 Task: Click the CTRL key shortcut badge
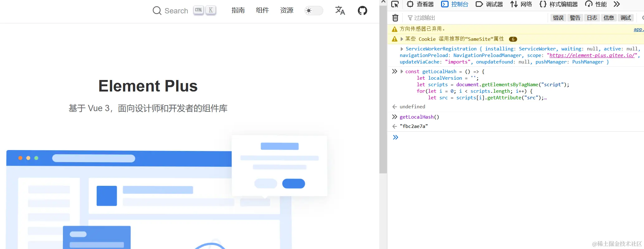pyautogui.click(x=199, y=10)
